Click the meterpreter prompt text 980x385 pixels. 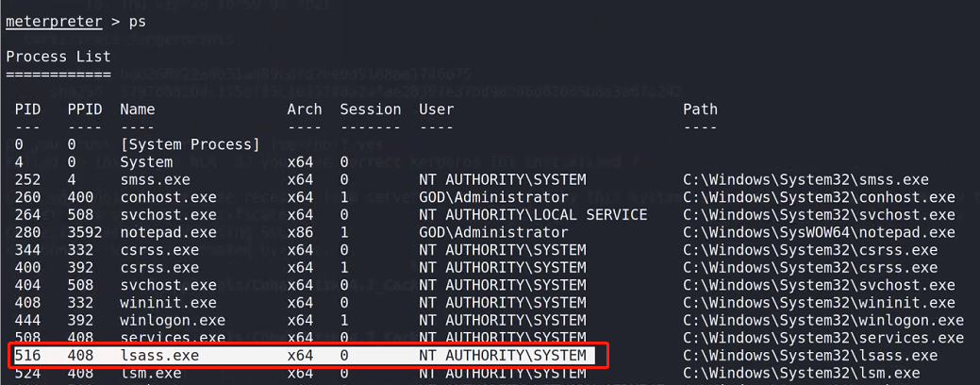(x=54, y=21)
